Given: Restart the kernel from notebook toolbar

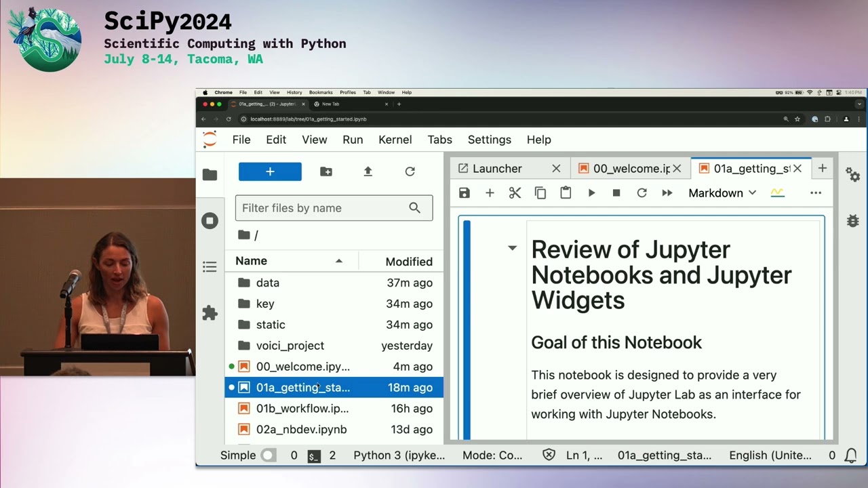Looking at the screenshot, I should (x=642, y=193).
